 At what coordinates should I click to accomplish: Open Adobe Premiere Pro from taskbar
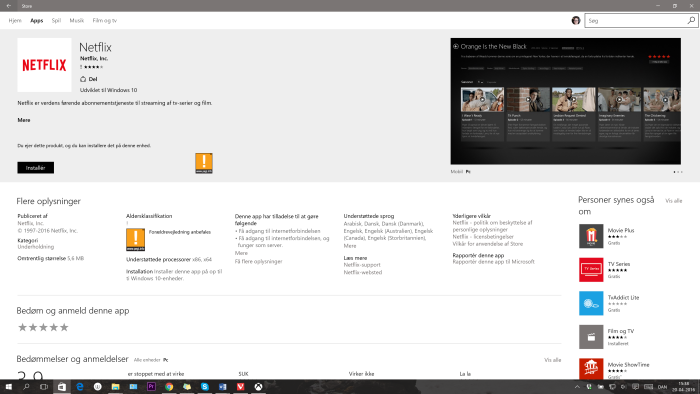pos(151,386)
